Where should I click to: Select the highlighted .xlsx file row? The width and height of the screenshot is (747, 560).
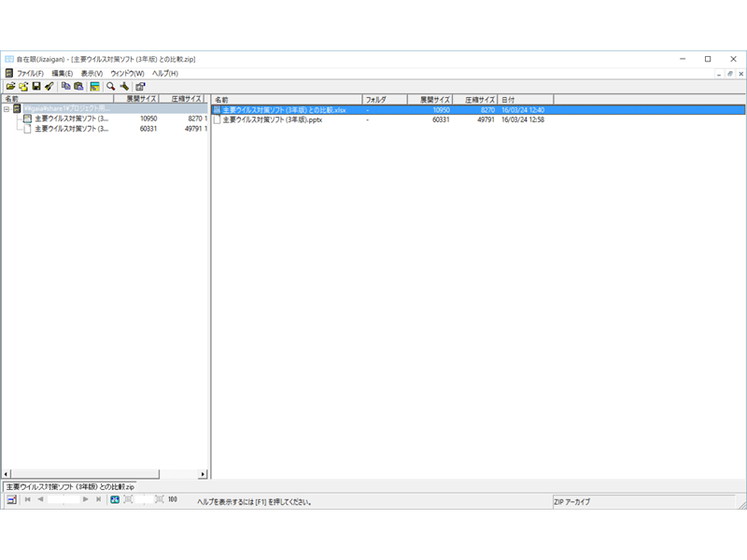pyautogui.click(x=284, y=109)
